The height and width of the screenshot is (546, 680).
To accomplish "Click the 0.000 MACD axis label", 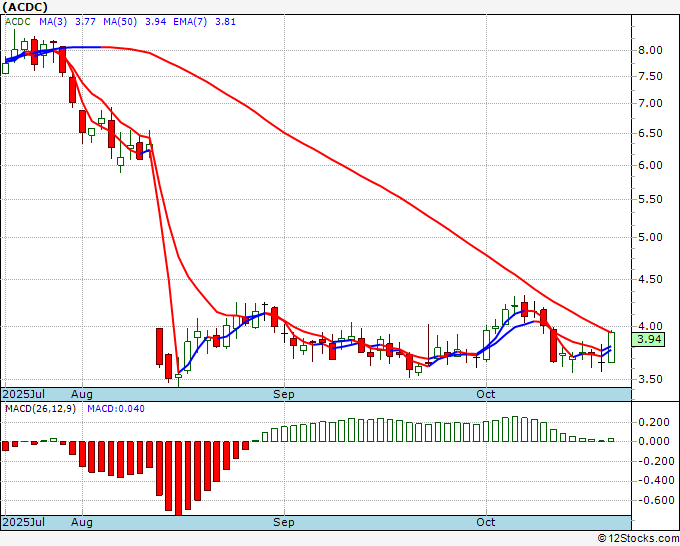I will [x=656, y=441].
